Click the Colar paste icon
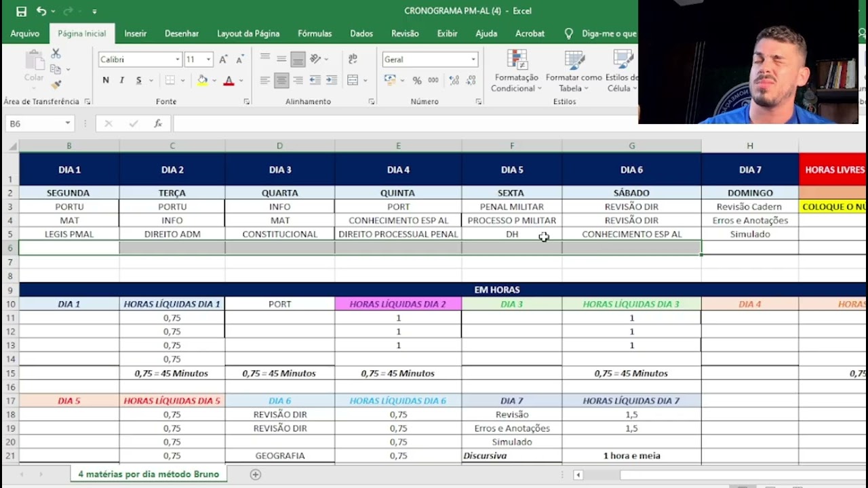This screenshot has height=488, width=868. [x=34, y=66]
